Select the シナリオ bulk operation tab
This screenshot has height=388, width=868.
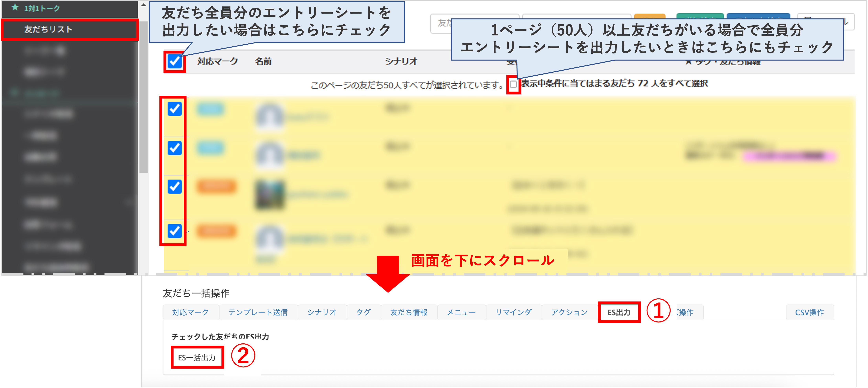[322, 312]
